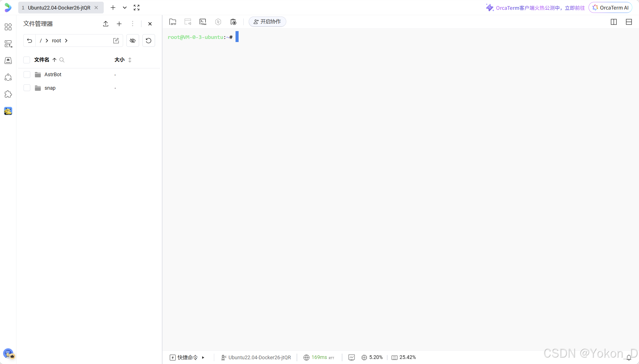The image size is (639, 364).
Task: Open the session recording icon
Action: [233, 22]
